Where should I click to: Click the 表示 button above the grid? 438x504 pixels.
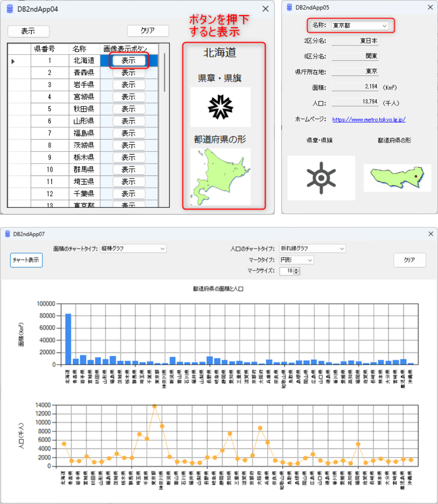[x=28, y=31]
